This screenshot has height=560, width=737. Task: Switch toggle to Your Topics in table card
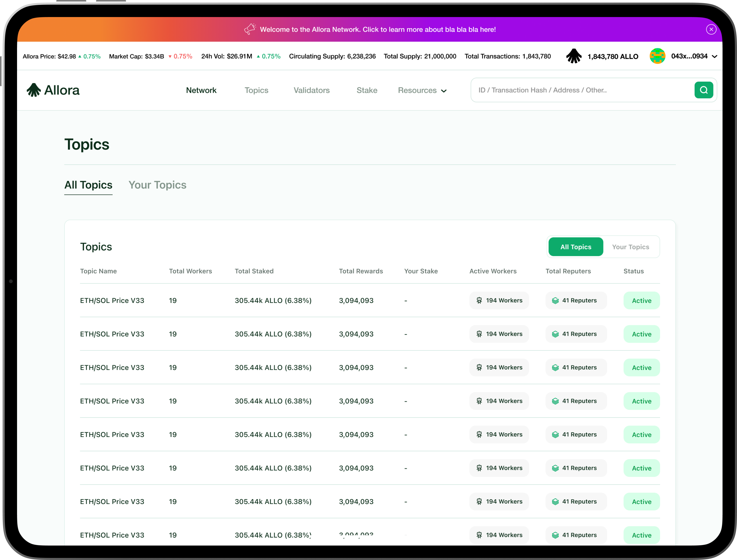tap(630, 247)
